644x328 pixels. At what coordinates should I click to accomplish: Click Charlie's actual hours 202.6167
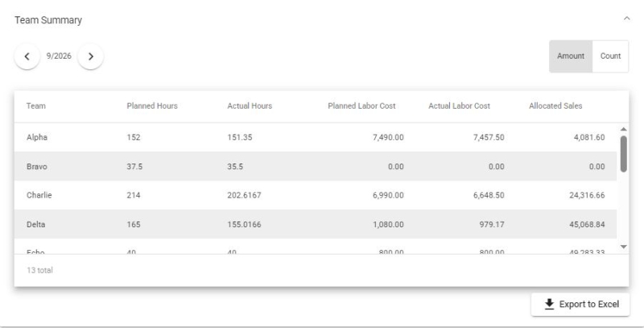pyautogui.click(x=244, y=195)
